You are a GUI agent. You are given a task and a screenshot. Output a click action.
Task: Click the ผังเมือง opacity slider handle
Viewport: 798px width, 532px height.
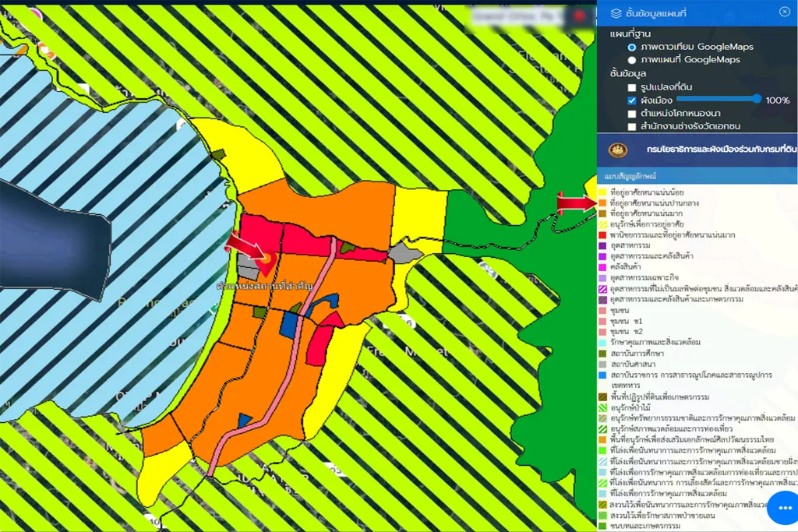point(757,99)
